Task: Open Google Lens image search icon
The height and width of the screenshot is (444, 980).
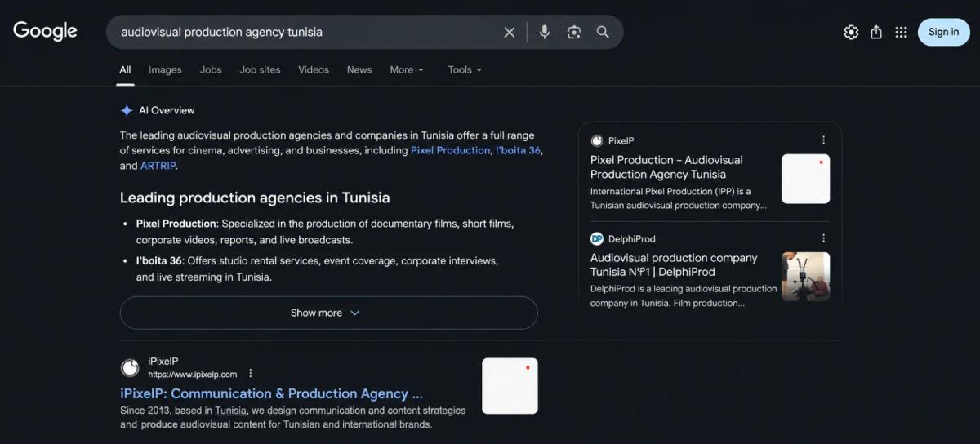Action: click(574, 32)
